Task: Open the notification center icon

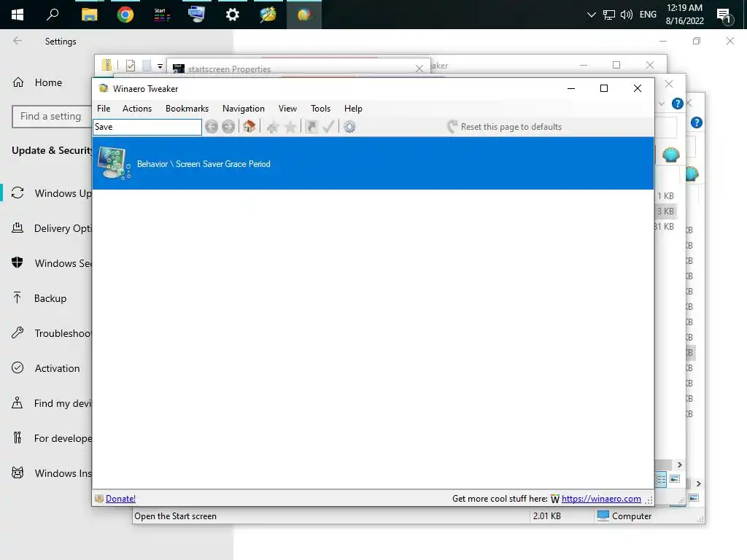Action: tap(724, 16)
